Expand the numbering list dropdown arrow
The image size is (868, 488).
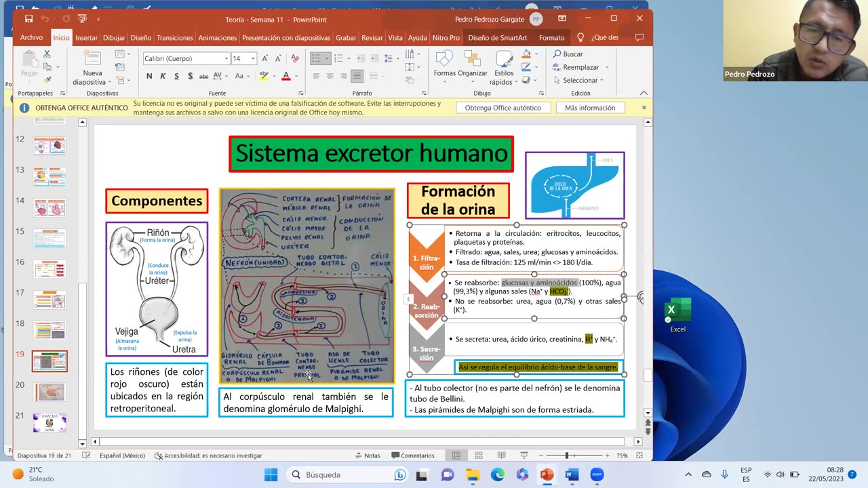(349, 59)
